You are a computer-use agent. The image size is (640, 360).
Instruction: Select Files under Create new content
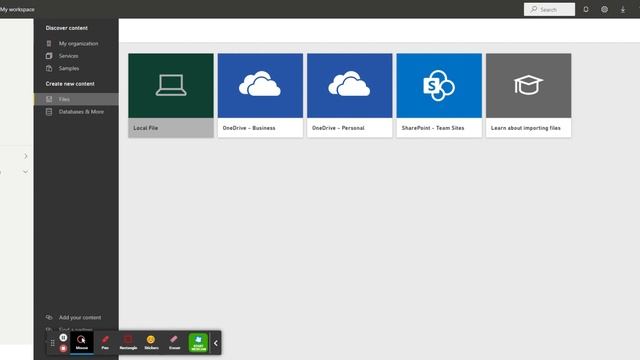(x=76, y=99)
